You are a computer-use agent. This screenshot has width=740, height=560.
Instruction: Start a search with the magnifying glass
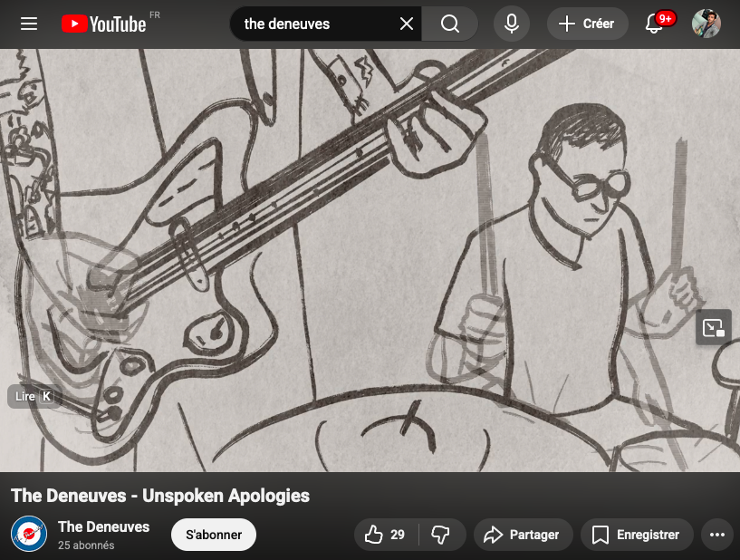(449, 24)
